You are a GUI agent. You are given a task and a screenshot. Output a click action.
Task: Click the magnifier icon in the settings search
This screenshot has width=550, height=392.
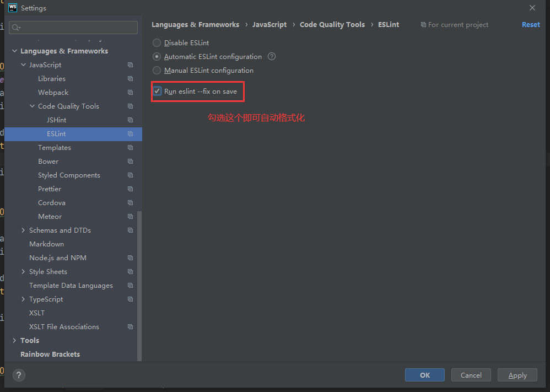(16, 28)
